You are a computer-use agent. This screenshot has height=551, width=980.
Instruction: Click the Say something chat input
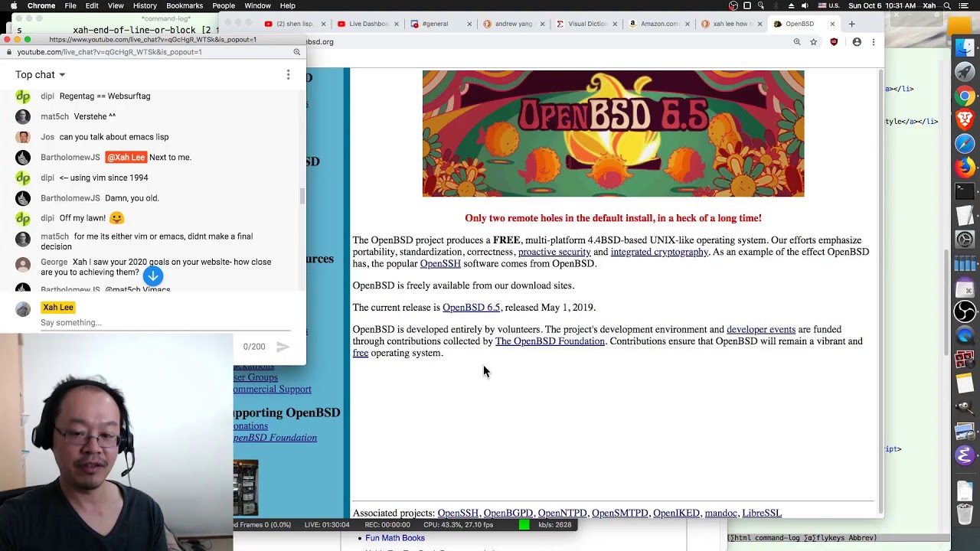tap(165, 323)
